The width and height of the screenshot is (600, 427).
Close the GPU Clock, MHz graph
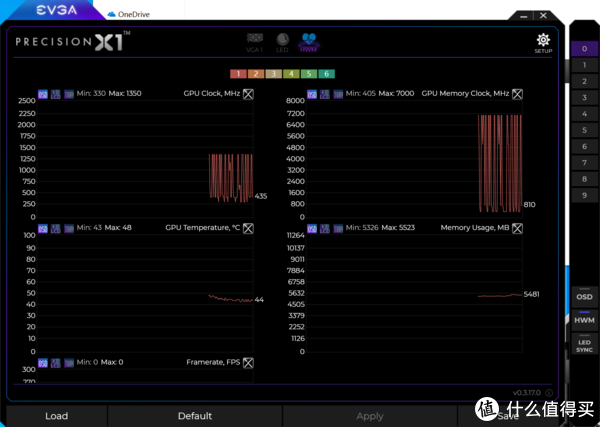click(248, 94)
